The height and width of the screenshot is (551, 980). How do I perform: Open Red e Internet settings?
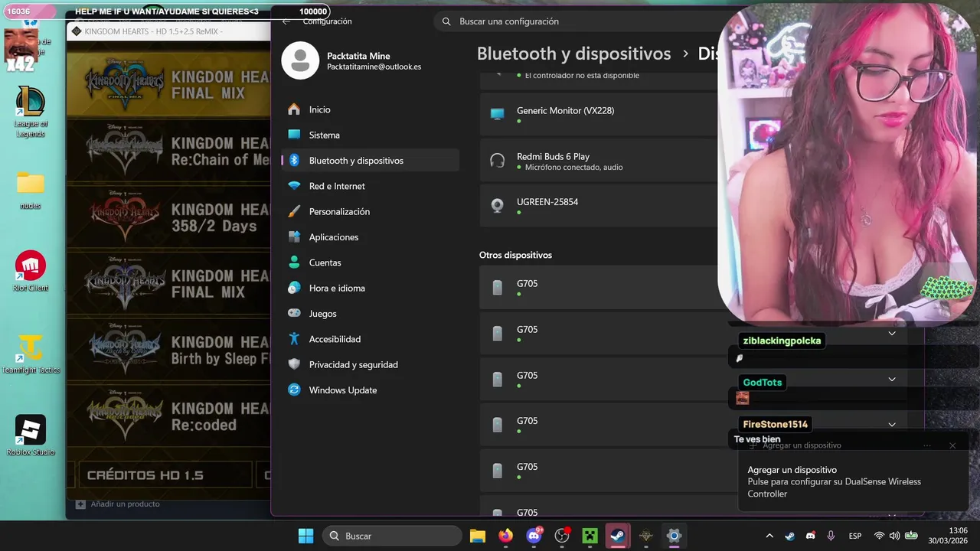(x=371, y=186)
